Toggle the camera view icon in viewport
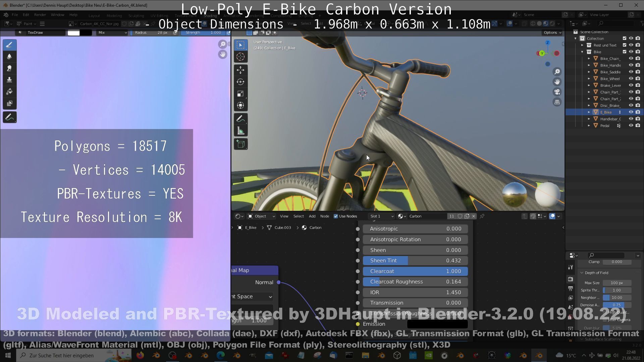The image size is (644, 362). pos(557,92)
